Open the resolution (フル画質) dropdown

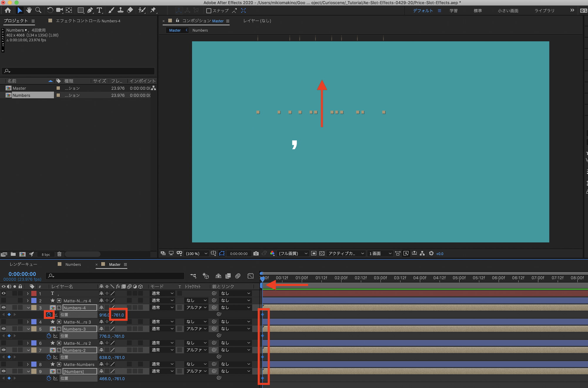(x=293, y=254)
